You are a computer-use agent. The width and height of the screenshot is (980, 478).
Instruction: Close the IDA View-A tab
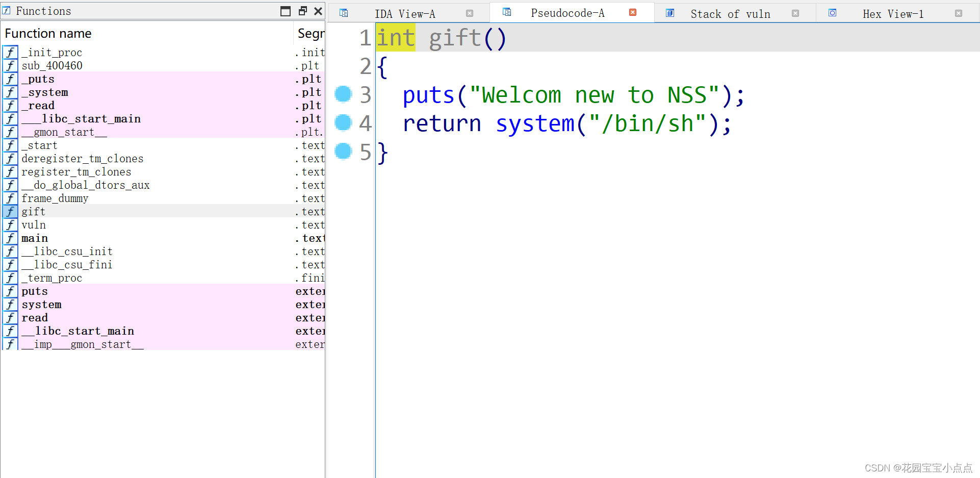(470, 14)
